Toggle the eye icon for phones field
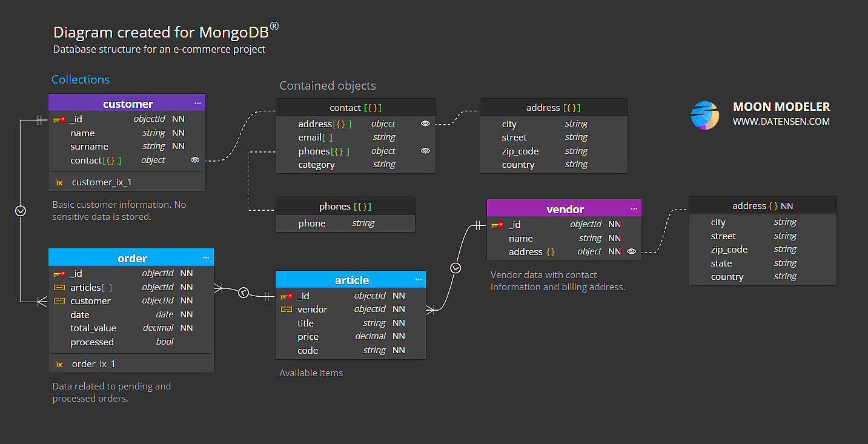868x444 pixels. coord(425,150)
